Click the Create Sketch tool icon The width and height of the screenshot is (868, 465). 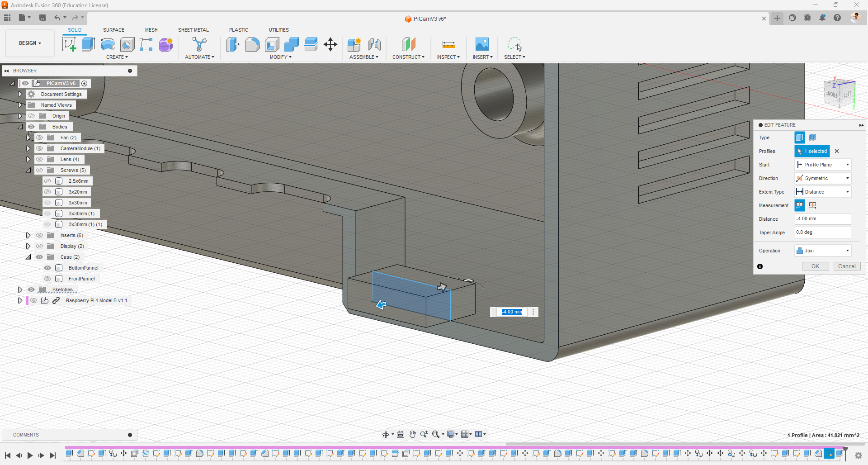[x=69, y=44]
